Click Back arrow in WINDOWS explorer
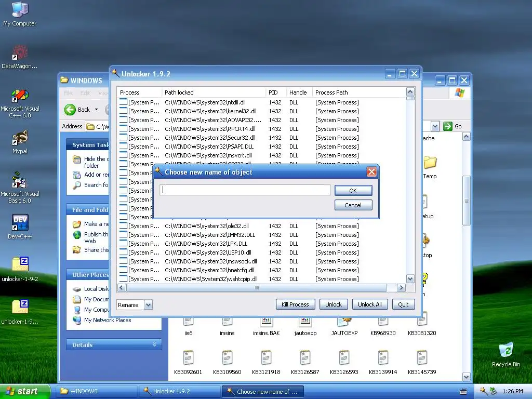The height and width of the screenshot is (399, 532). coord(70,110)
